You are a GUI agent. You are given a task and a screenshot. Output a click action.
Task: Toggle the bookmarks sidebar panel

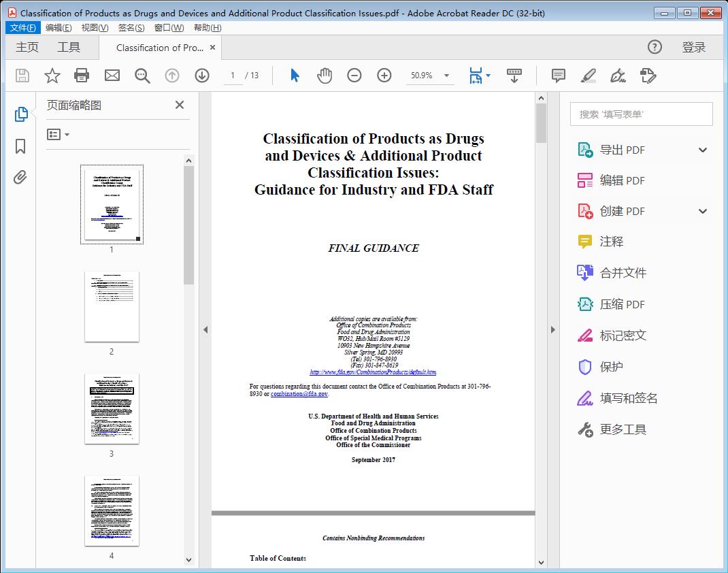point(20,146)
